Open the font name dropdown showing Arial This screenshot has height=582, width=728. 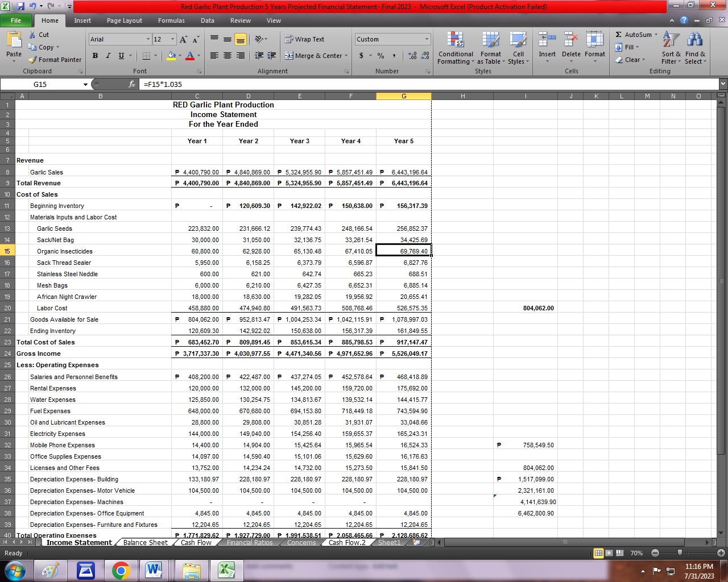(148, 39)
